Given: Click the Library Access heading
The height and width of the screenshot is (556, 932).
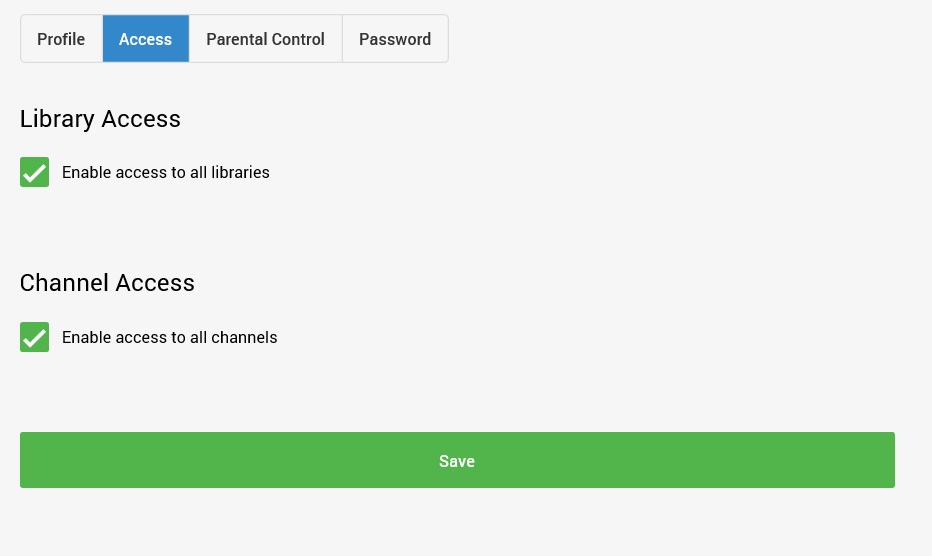Looking at the screenshot, I should click(100, 119).
